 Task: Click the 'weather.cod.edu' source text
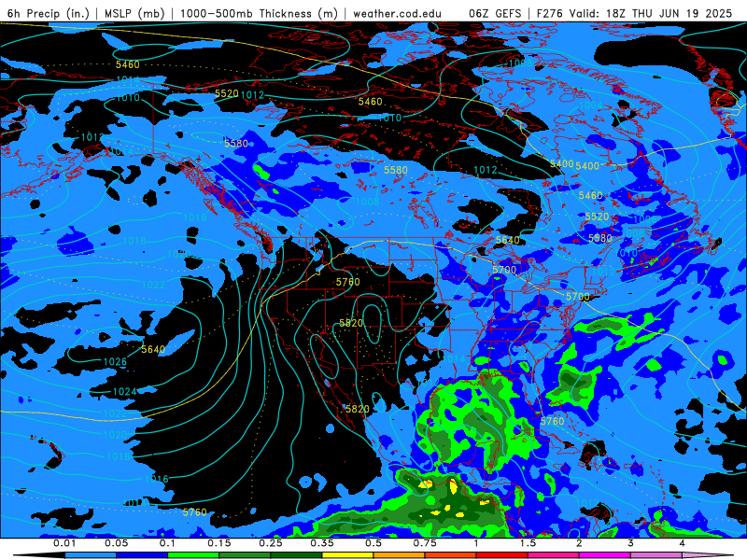click(x=398, y=13)
